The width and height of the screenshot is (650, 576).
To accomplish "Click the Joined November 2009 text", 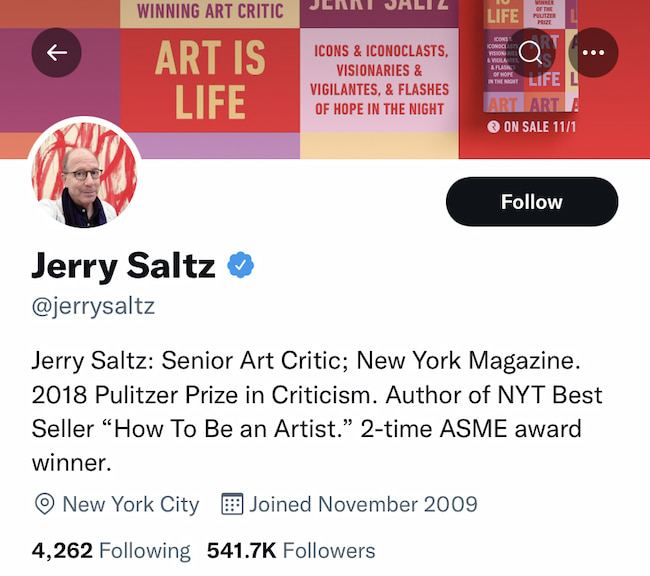I will (363, 504).
